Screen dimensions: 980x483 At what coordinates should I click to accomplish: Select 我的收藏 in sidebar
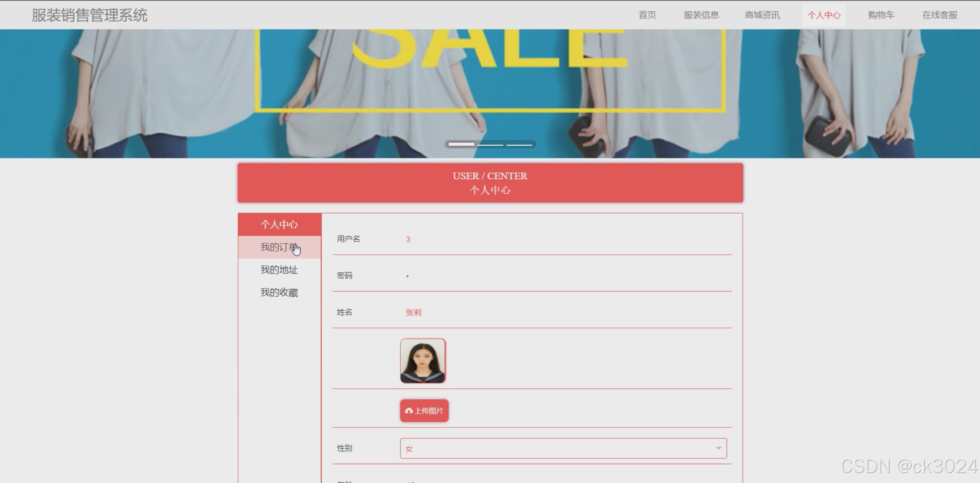point(279,292)
